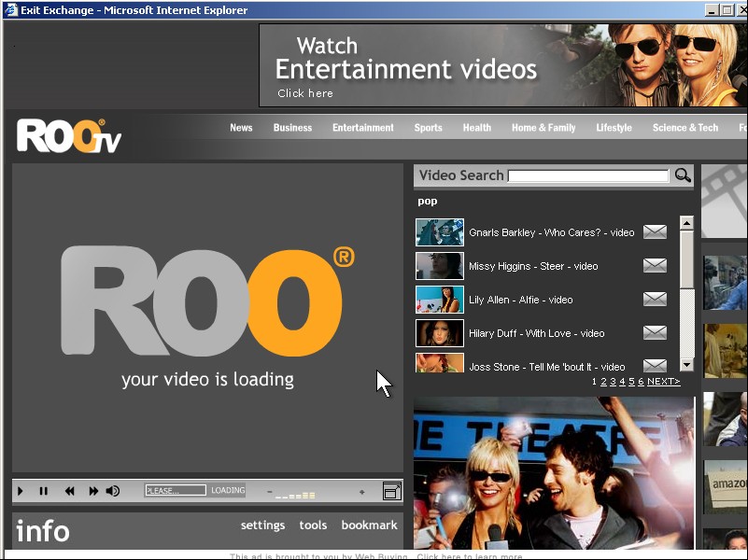Viewport: 748px width, 560px height.
Task: Bookmark the current video
Action: 369,525
